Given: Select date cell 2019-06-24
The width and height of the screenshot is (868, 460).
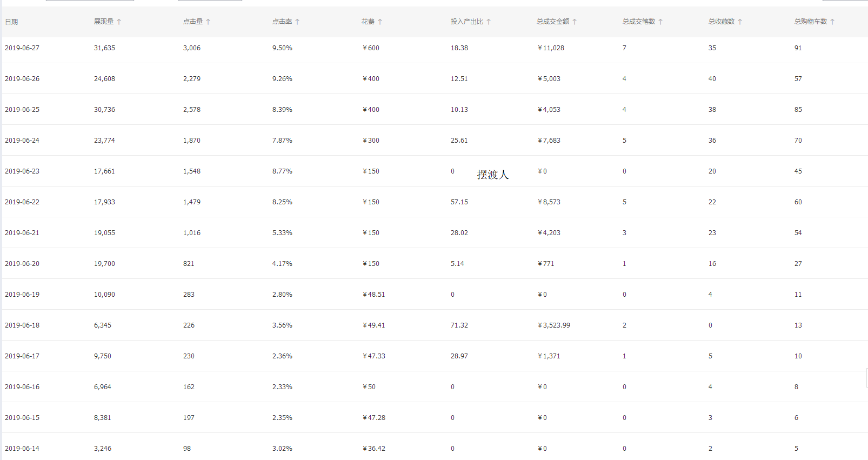Looking at the screenshot, I should click(x=22, y=141).
